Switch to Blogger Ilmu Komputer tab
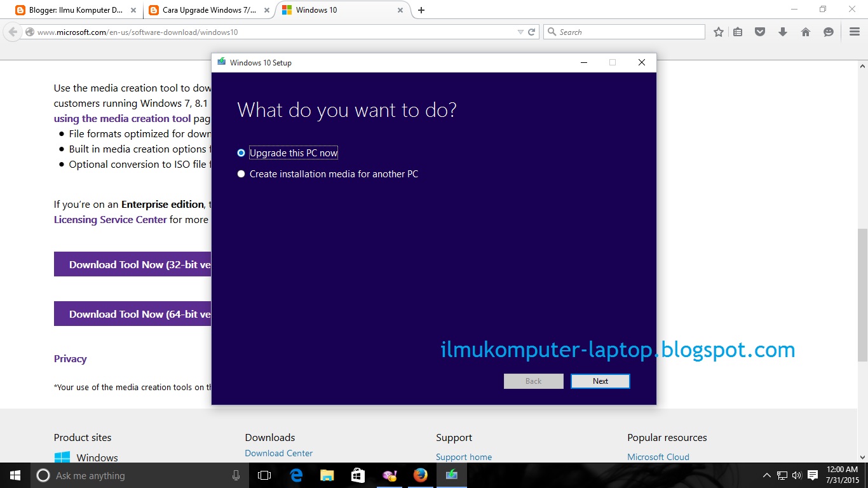Image resolution: width=868 pixels, height=488 pixels. pos(76,10)
